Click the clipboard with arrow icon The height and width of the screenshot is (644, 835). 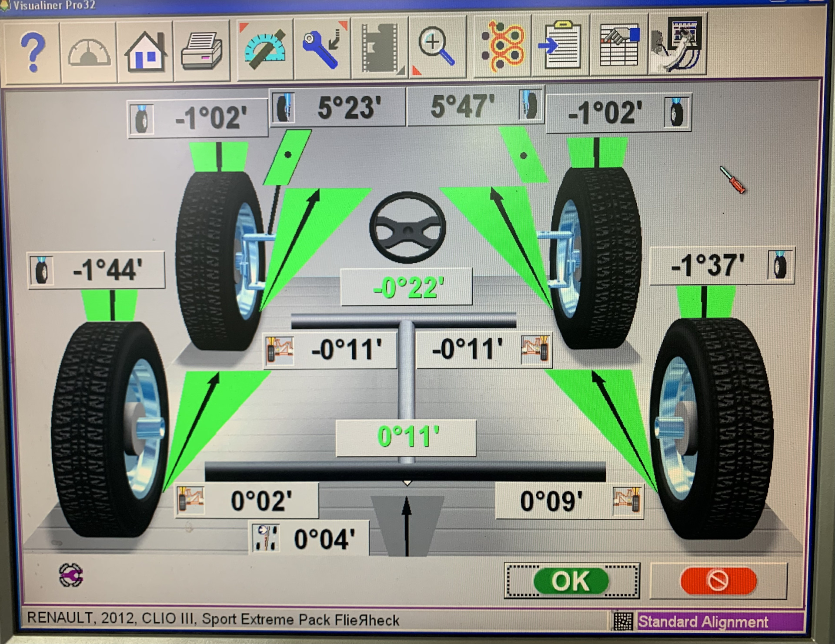(x=561, y=46)
